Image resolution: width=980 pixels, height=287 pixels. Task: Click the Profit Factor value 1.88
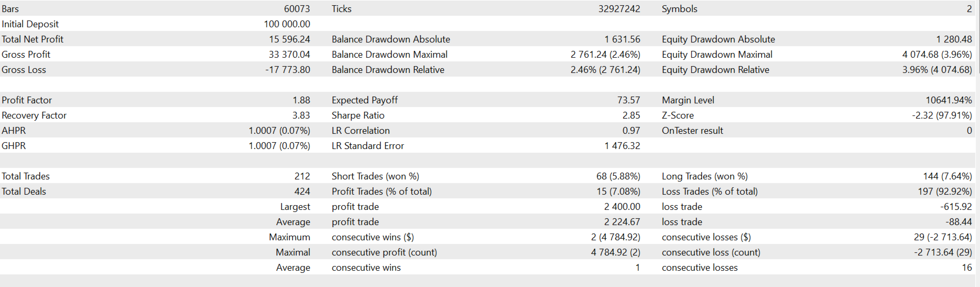tap(301, 100)
